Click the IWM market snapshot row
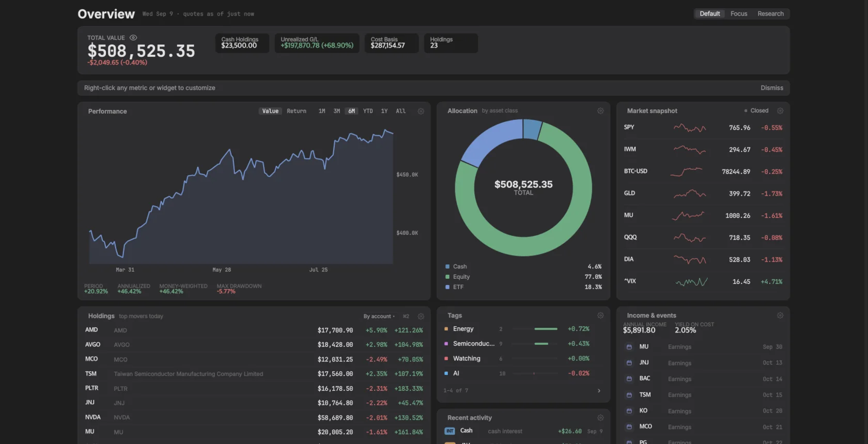 (703, 150)
